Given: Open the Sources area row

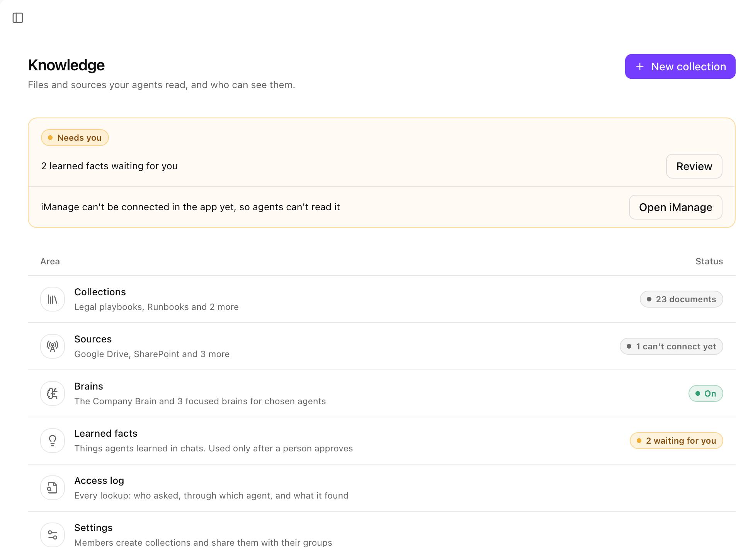Looking at the screenshot, I should [381, 346].
